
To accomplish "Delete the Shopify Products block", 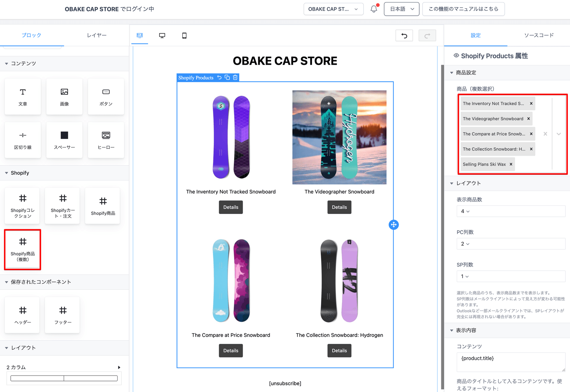I will tap(235, 78).
